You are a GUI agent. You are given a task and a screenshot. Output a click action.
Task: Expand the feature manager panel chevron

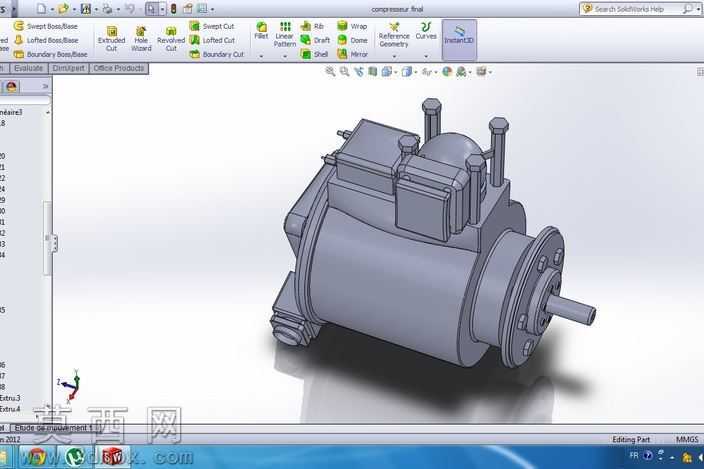[45, 86]
